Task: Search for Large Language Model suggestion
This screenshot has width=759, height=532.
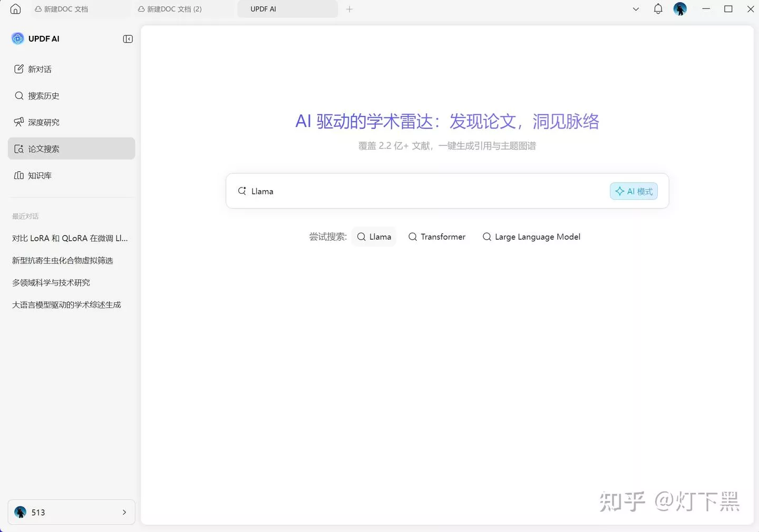Action: 531,237
